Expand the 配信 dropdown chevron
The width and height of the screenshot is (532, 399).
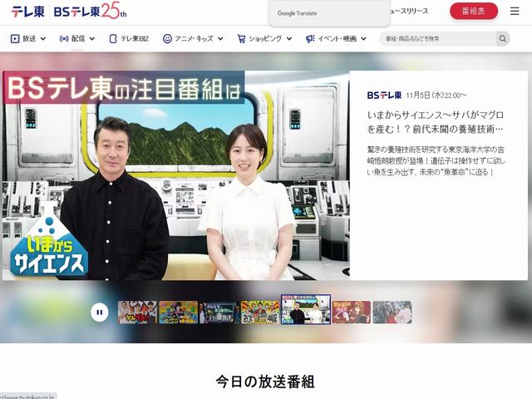click(x=92, y=39)
